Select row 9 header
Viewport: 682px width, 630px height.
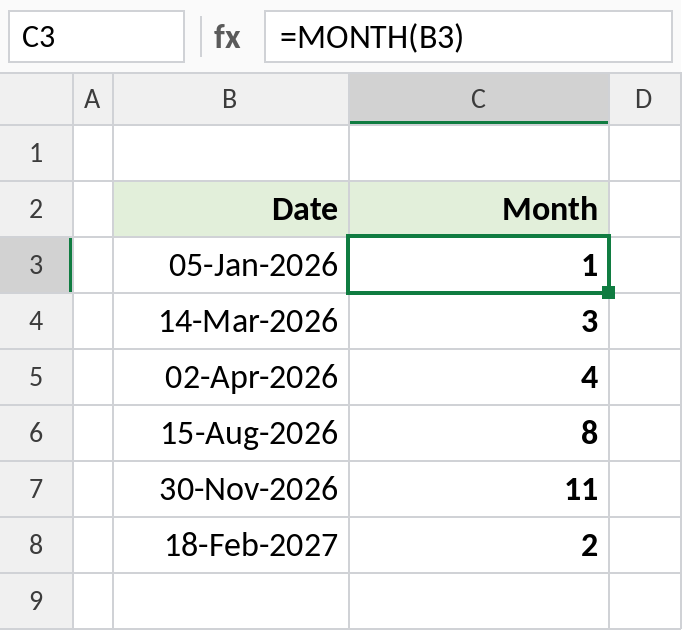pos(36,601)
